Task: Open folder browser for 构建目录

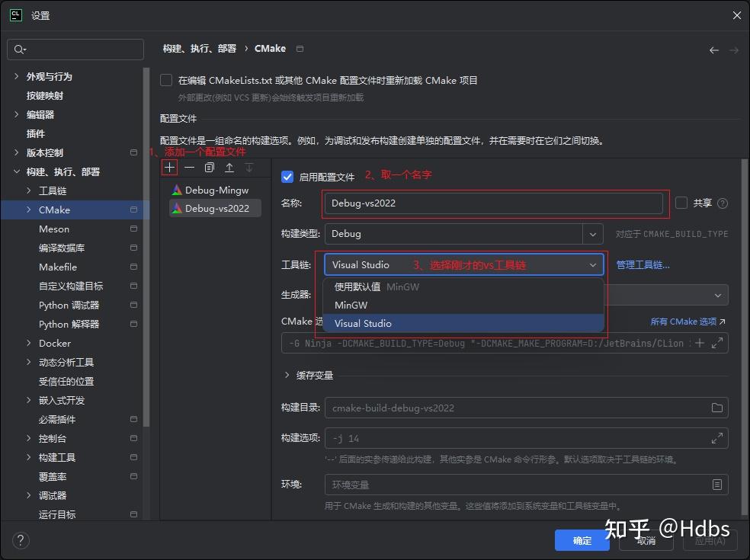Action: [716, 408]
